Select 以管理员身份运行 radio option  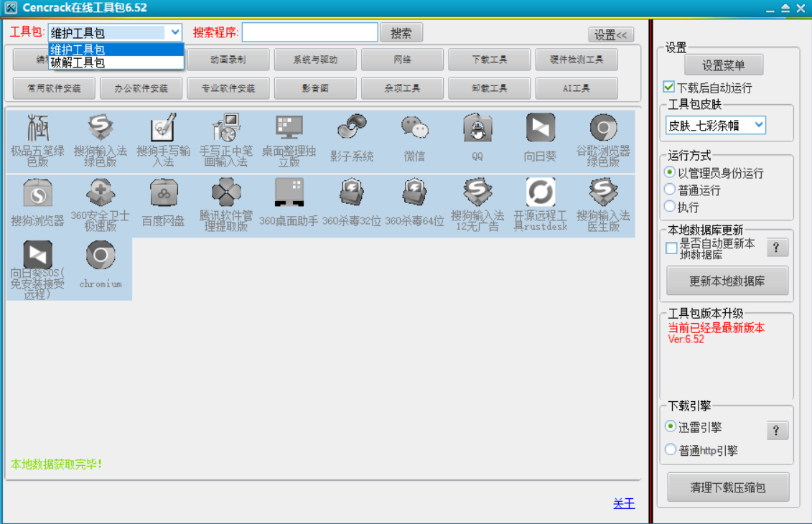point(670,172)
